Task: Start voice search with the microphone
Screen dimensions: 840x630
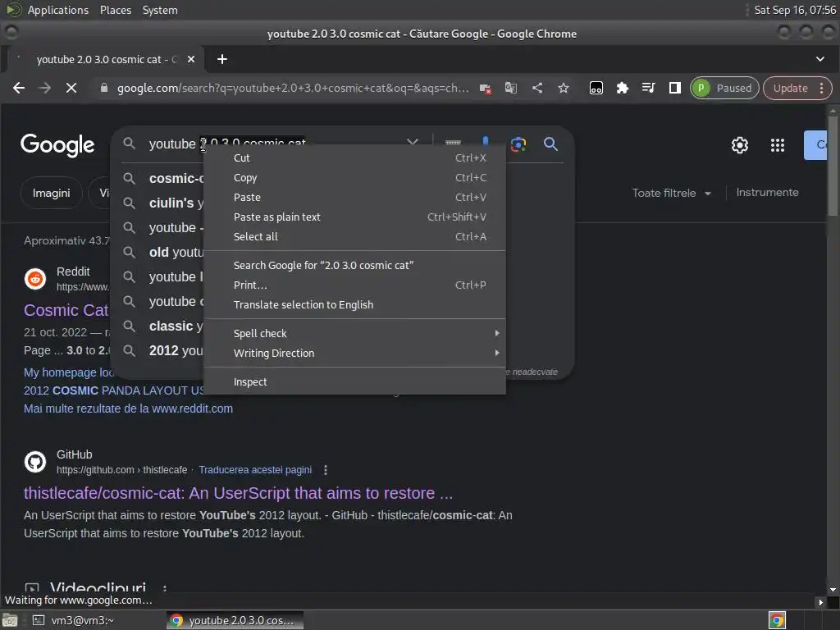Action: pos(486,141)
